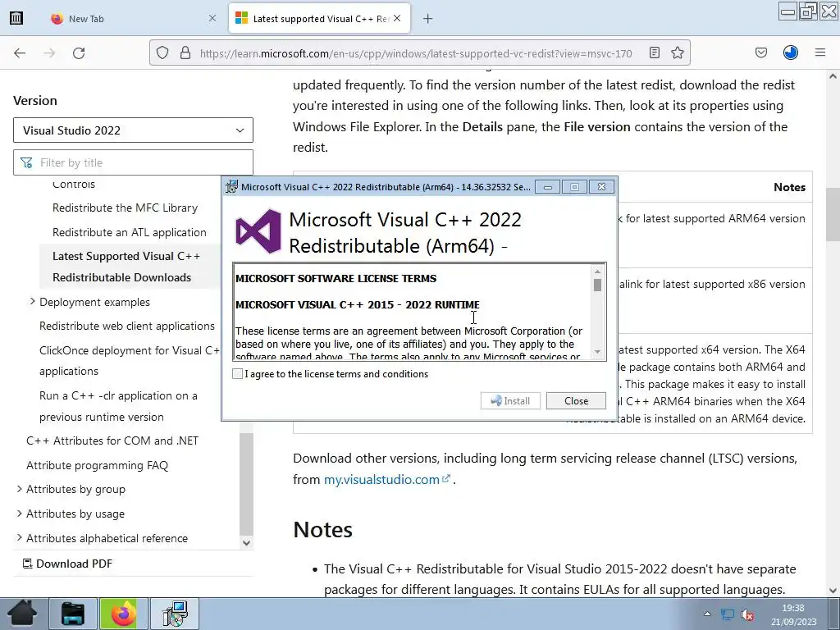Viewport: 840px width, 630px height.
Task: Open the tracking protection shield icon
Action: [162, 53]
